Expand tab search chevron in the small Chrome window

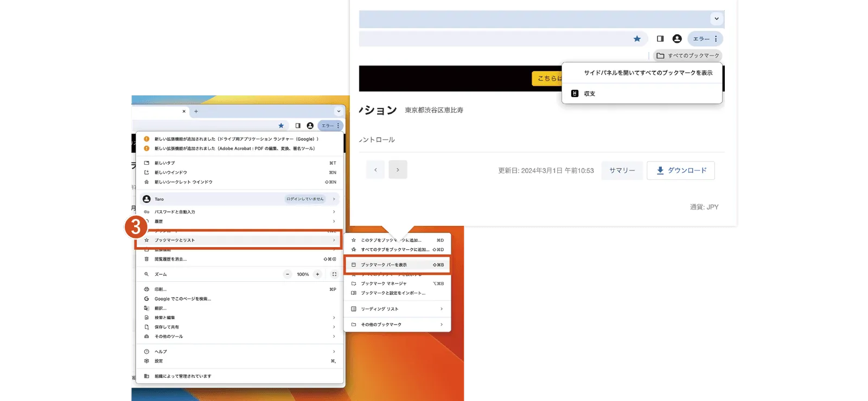coord(339,111)
